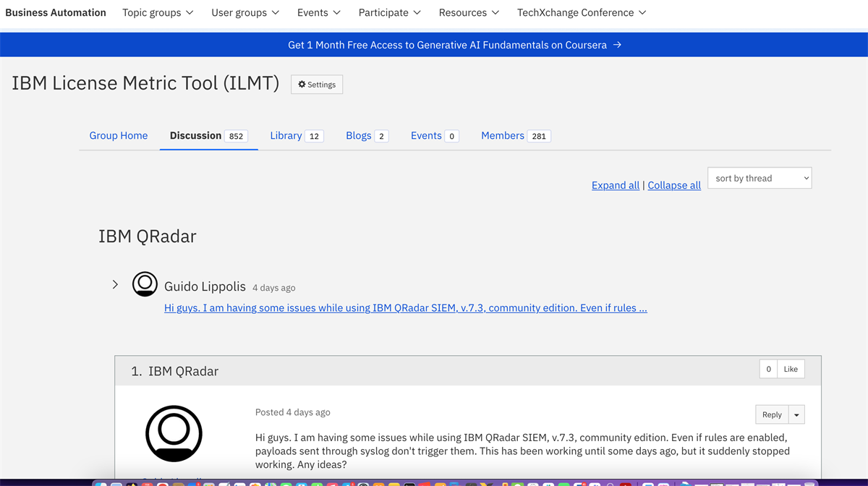Screen dimensions: 868x486
Task: Click the Business Automation menu item
Action: [x=56, y=12]
